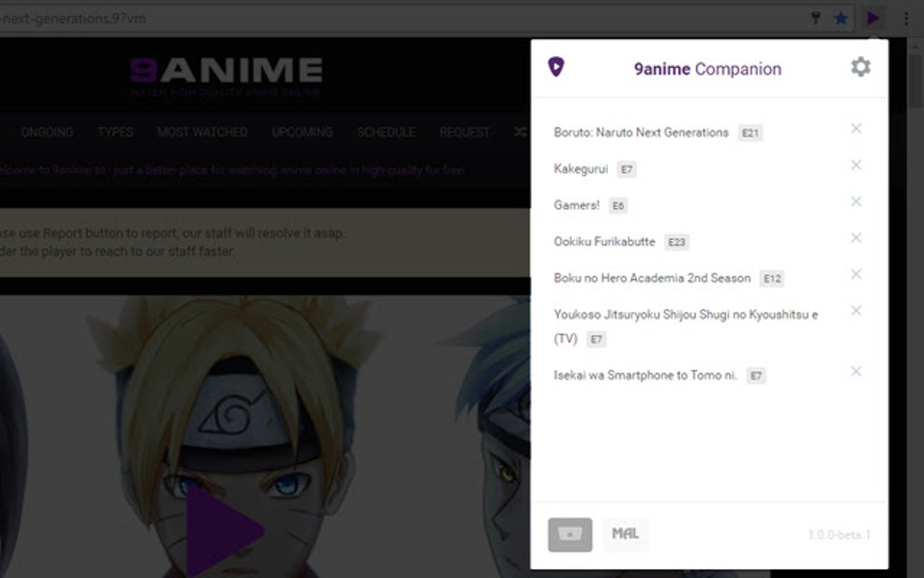Image resolution: width=924 pixels, height=578 pixels.
Task: Dismiss Gamers! from the tracked shows
Action: tap(856, 201)
